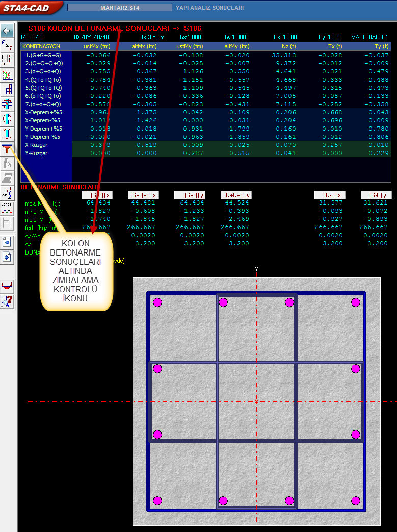
Task: Select the (G+Q+E) x column header button
Action: tap(143, 195)
